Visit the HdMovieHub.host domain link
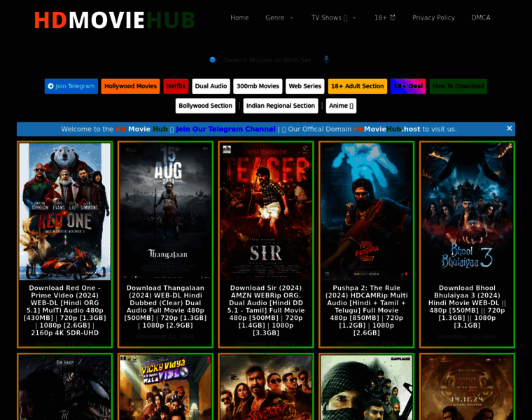 (x=387, y=129)
